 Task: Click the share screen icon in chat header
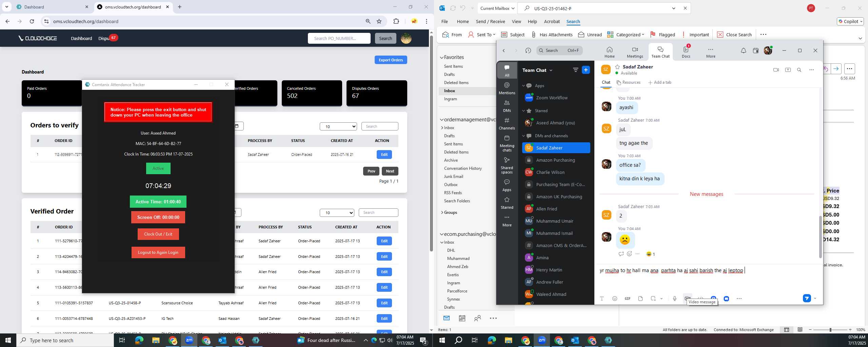[788, 70]
